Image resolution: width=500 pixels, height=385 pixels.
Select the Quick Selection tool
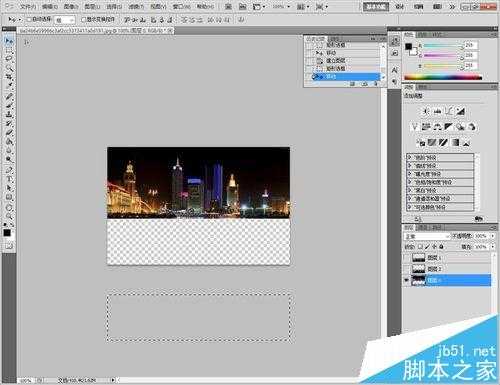click(9, 68)
